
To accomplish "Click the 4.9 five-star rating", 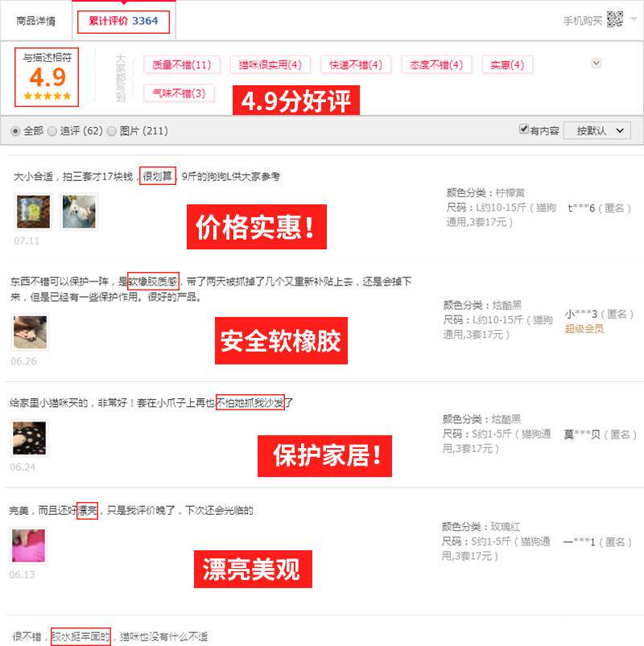I will point(47,77).
